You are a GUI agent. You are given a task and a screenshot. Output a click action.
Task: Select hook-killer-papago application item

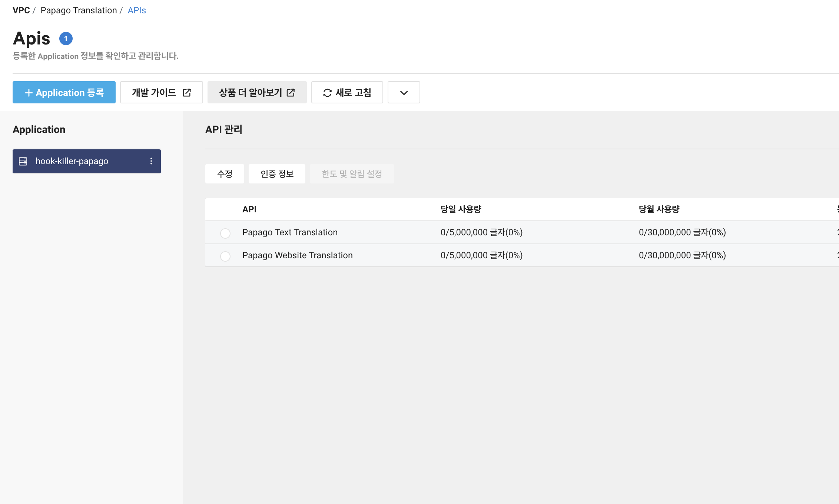(72, 161)
